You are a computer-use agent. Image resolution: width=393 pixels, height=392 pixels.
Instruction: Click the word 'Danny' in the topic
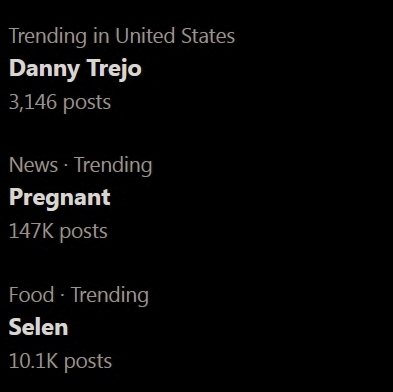(x=44, y=69)
